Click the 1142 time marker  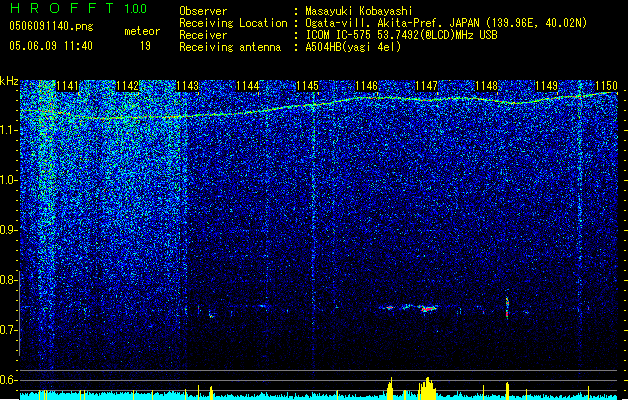pyautogui.click(x=128, y=86)
